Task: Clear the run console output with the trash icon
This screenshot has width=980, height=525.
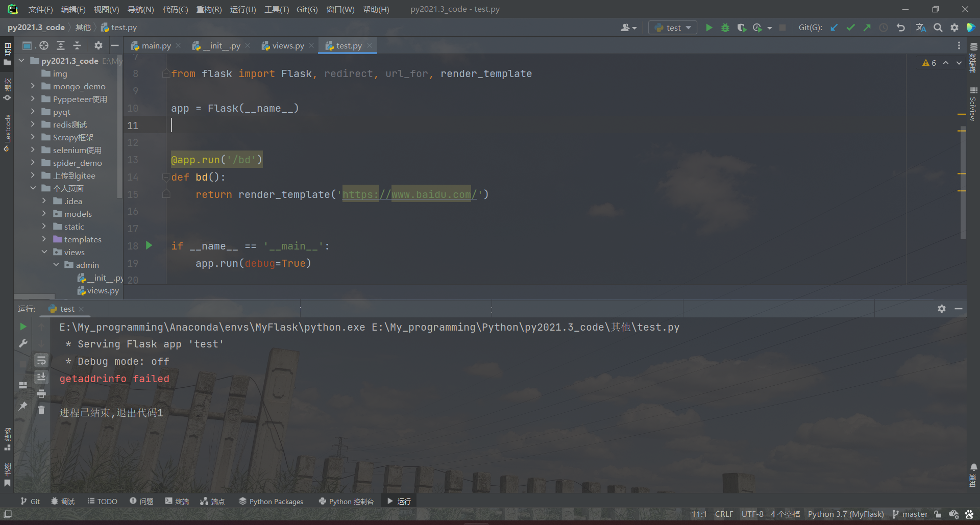Action: click(41, 410)
